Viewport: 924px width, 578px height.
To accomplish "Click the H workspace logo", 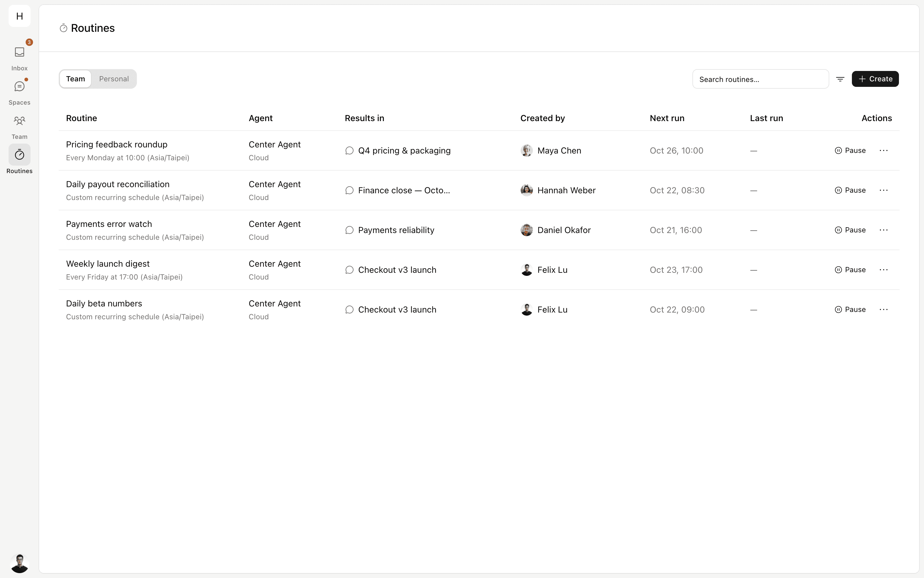I will tap(20, 16).
